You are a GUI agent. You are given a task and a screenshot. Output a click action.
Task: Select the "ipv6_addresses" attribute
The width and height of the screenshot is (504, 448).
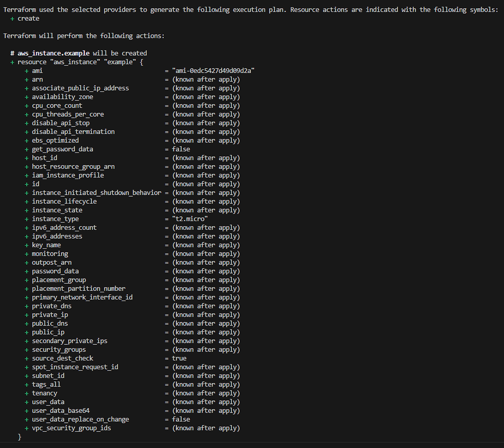pos(57,236)
